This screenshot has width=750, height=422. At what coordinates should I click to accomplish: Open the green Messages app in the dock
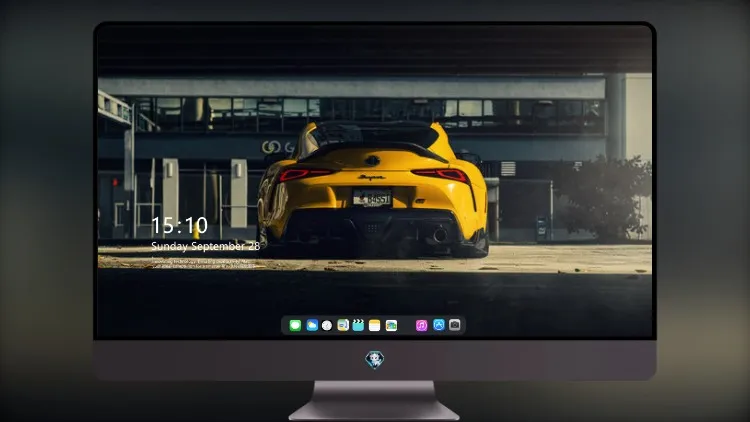[x=295, y=325]
